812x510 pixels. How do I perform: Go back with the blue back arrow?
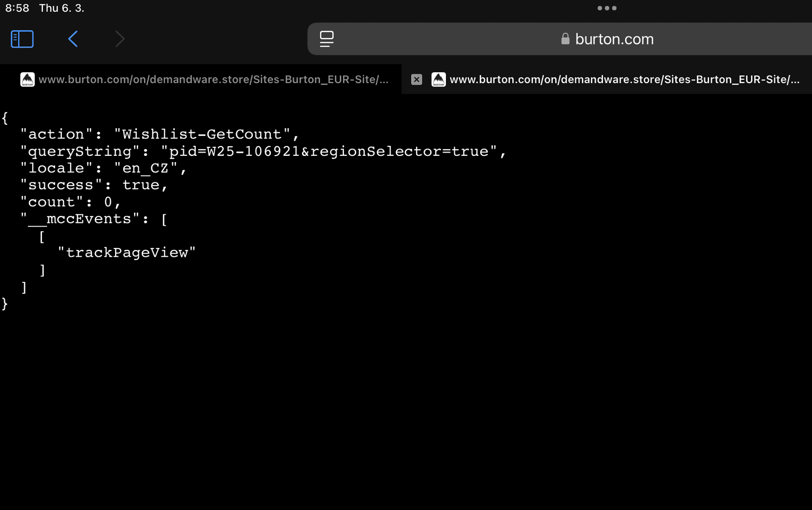pos(73,39)
